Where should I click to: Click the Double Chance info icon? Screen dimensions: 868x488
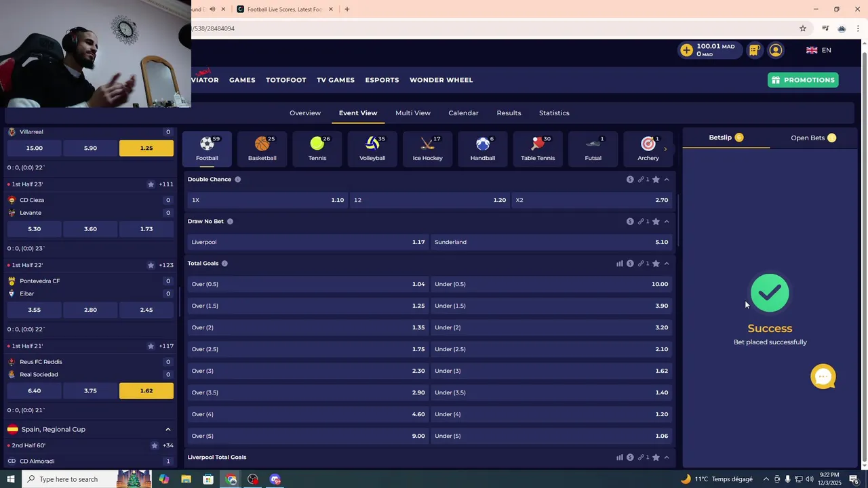click(x=237, y=180)
